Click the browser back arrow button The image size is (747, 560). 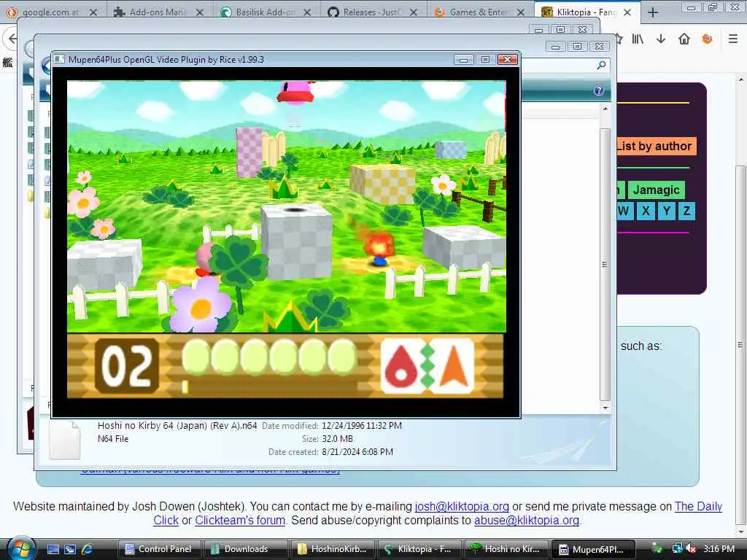tap(12, 39)
